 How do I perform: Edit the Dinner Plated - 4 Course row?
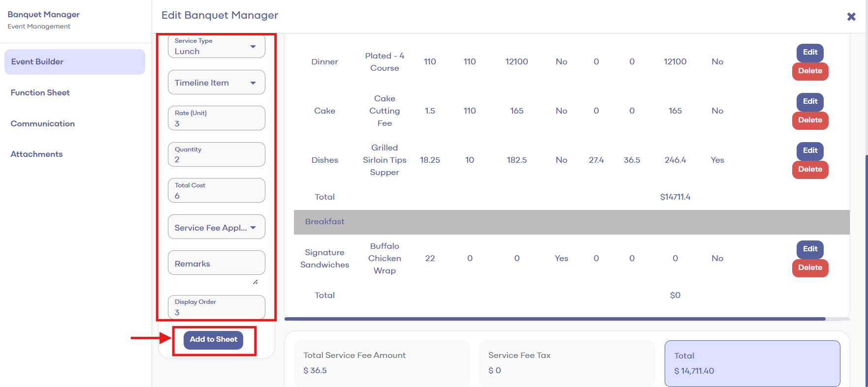810,52
